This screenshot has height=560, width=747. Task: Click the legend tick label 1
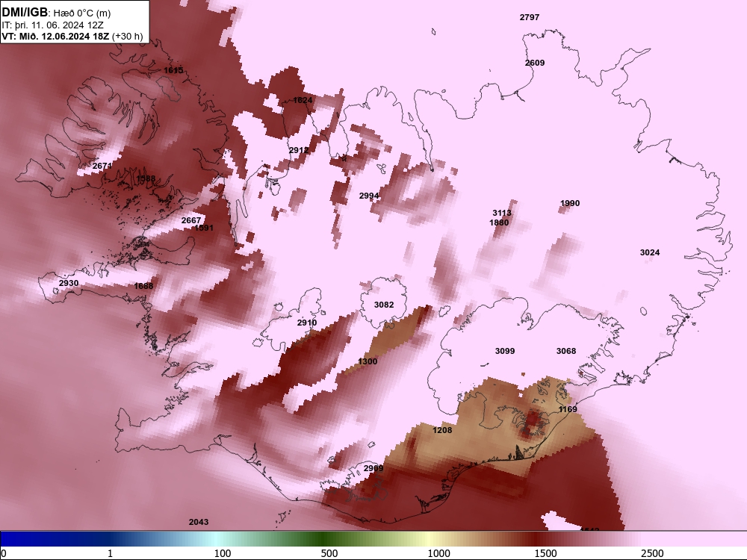110,553
